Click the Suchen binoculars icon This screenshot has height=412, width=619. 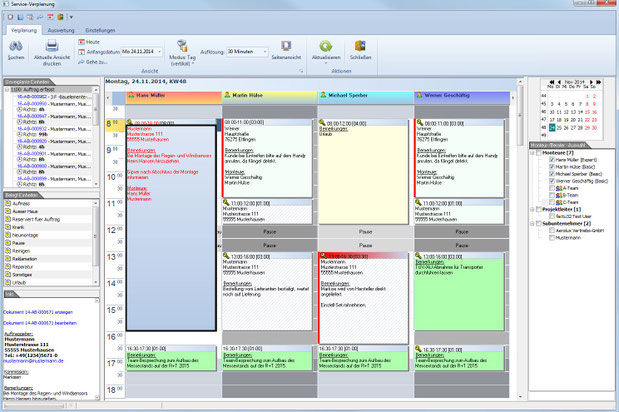pyautogui.click(x=16, y=46)
